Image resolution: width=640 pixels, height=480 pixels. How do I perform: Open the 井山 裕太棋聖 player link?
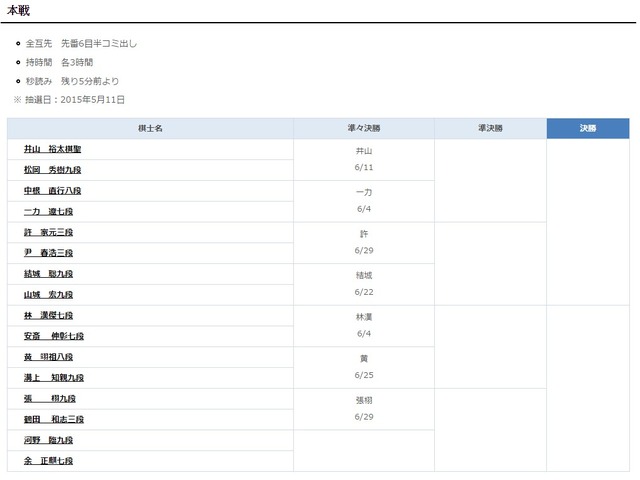coord(53,150)
